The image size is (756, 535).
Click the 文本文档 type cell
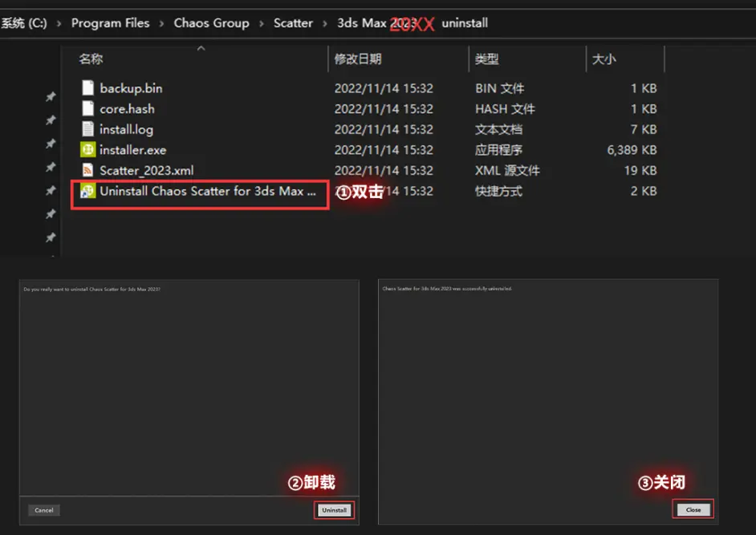coord(498,130)
